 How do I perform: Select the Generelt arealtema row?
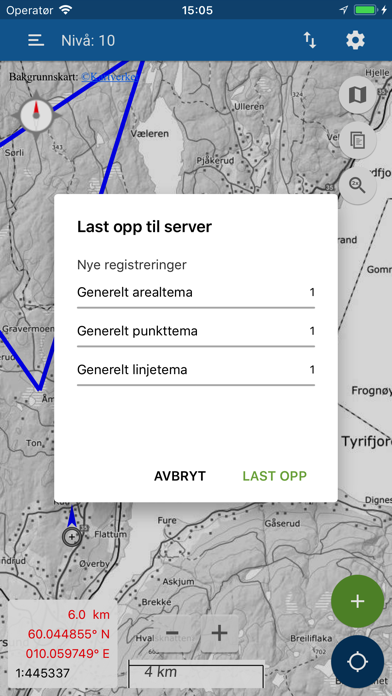[x=196, y=293]
